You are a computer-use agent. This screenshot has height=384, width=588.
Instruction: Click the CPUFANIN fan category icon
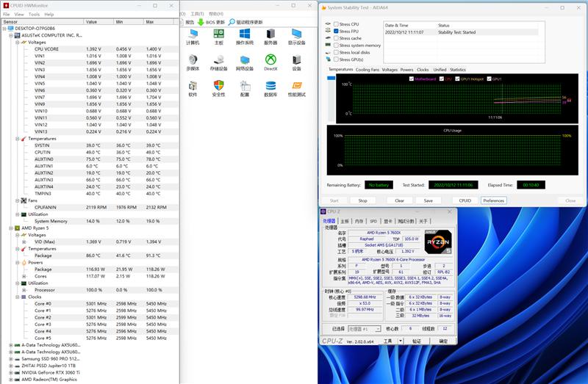pos(24,200)
